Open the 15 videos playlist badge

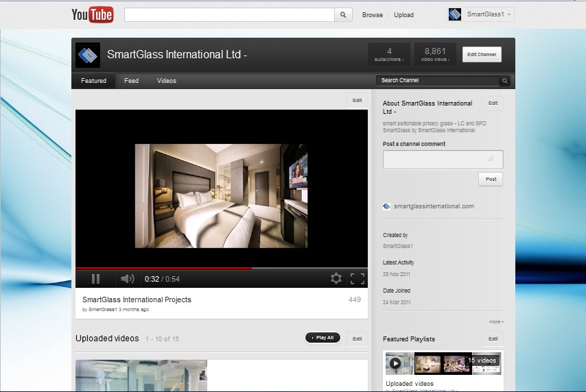(483, 360)
